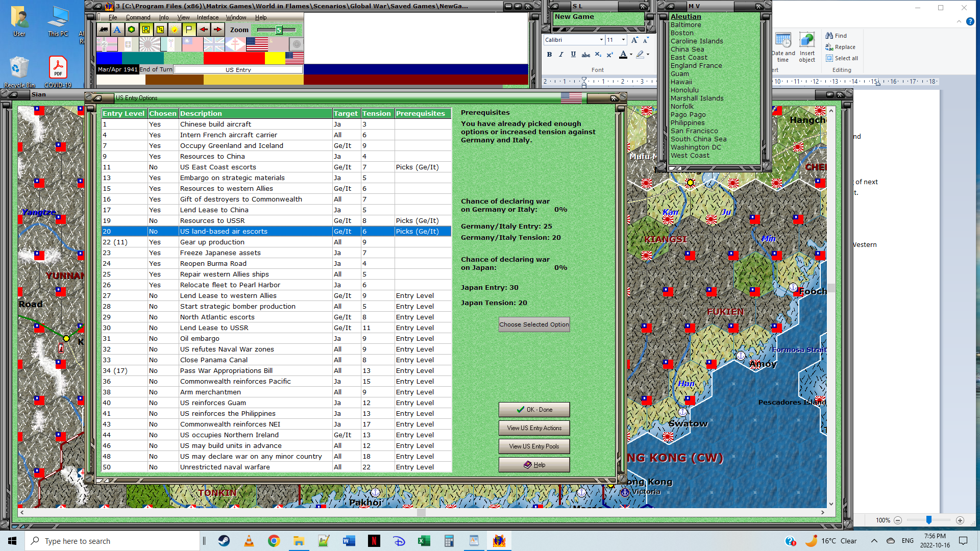This screenshot has height=551, width=980.
Task: Click the Choose Selected Option button
Action: 534,324
